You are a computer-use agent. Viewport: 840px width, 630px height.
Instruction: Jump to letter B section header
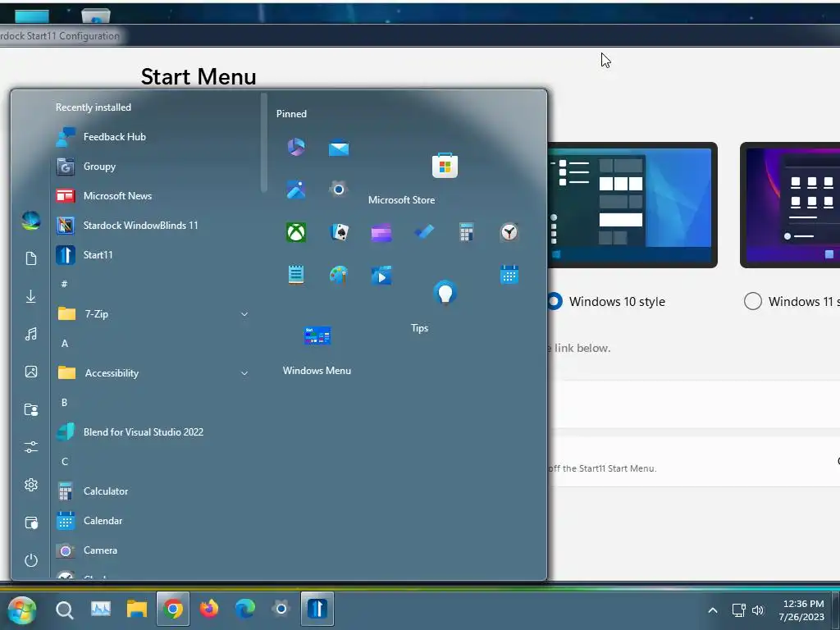point(64,402)
